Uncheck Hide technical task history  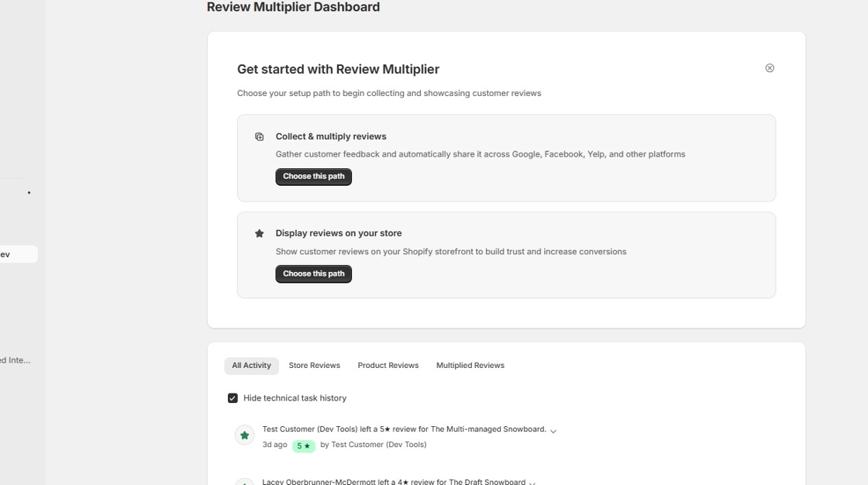click(232, 398)
